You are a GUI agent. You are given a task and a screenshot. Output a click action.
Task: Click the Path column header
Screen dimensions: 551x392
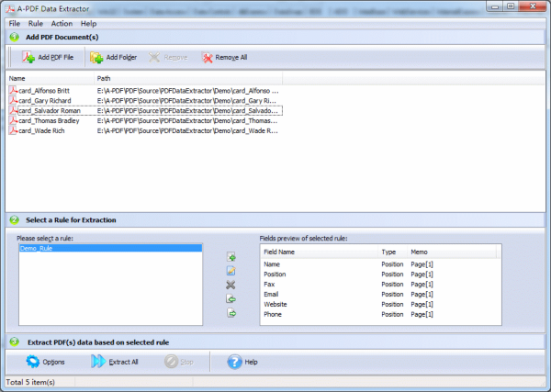pos(104,78)
